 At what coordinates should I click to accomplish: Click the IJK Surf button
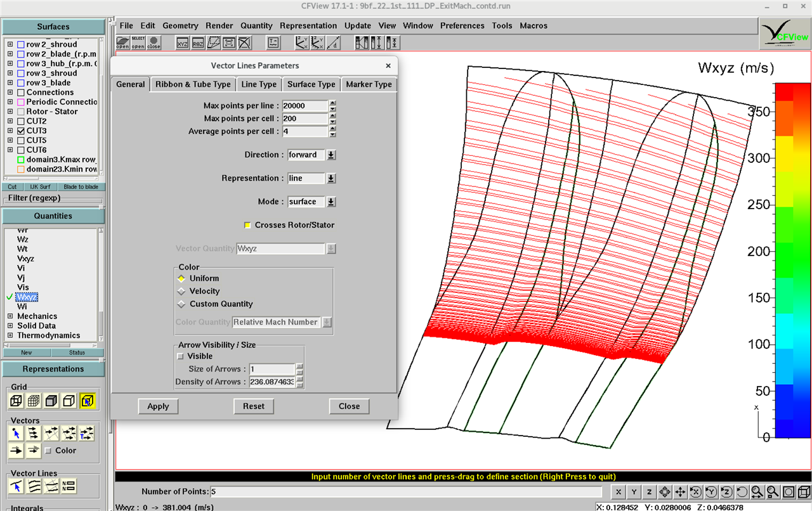point(40,187)
